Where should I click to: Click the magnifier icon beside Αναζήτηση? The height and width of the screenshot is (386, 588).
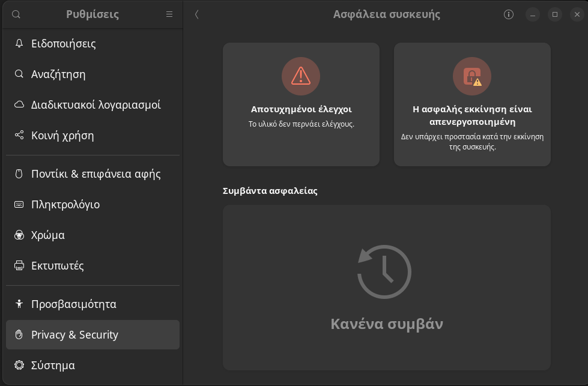coord(19,74)
